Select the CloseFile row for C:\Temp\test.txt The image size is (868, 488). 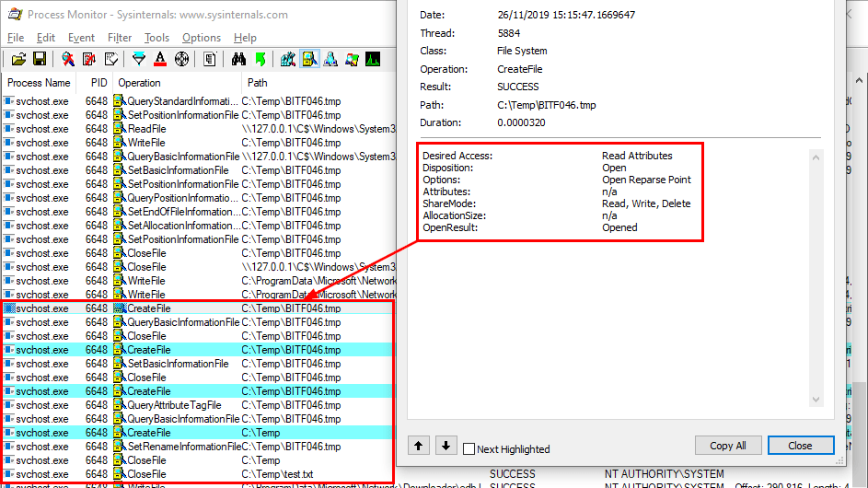[x=200, y=475]
